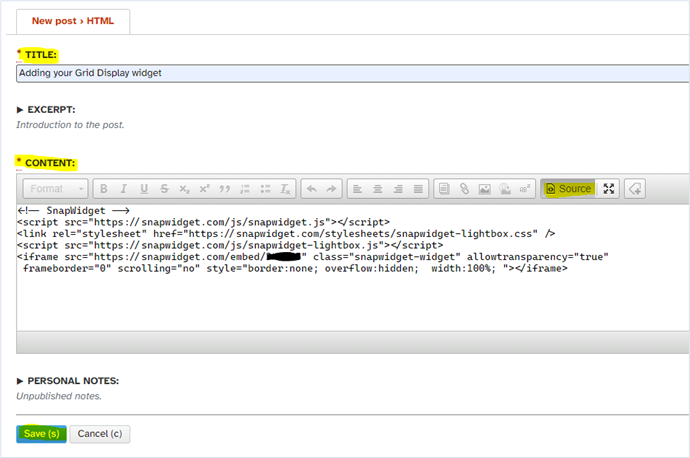Viewport: 690px width, 458px height.
Task: Toggle strikethrough formatting
Action: pyautogui.click(x=164, y=189)
